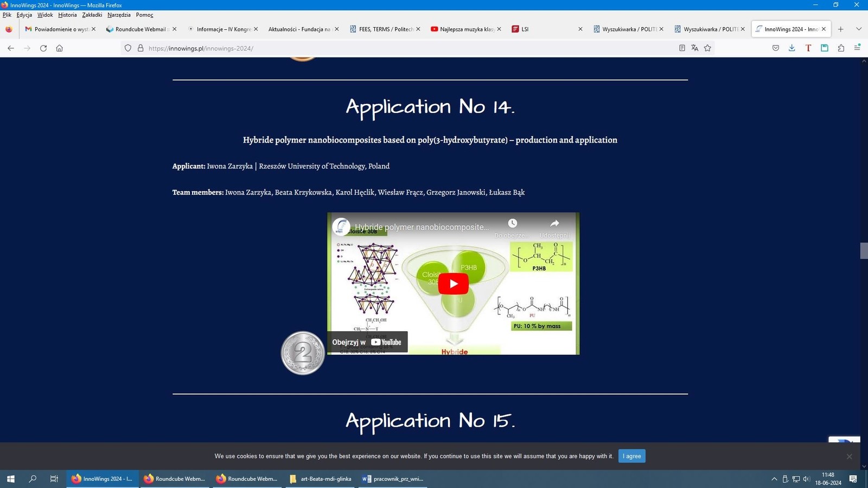This screenshot has width=868, height=488.
Task: Reload the current page
Action: pos(43,48)
